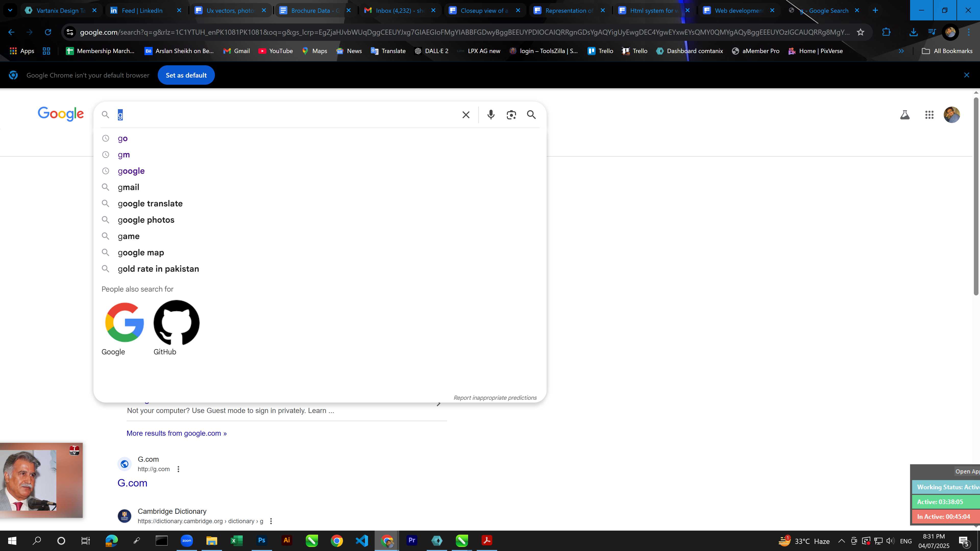Submit search with the magnifier button

click(x=531, y=115)
